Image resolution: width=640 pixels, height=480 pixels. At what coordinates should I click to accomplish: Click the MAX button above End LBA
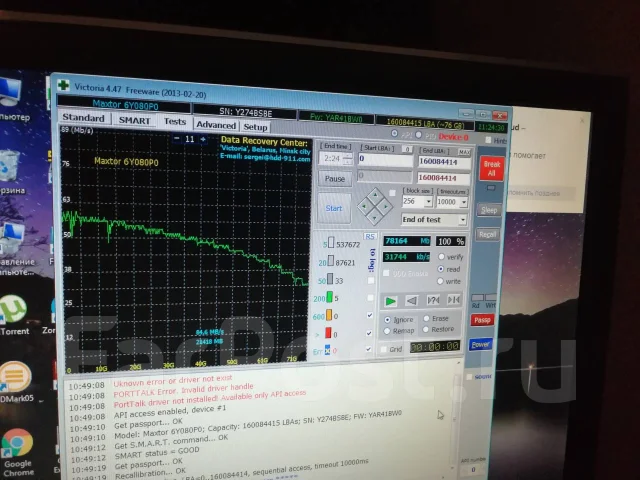click(x=464, y=152)
